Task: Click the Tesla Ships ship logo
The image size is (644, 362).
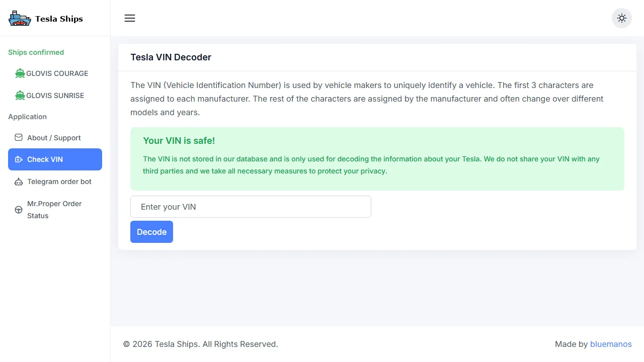Action: (20, 19)
